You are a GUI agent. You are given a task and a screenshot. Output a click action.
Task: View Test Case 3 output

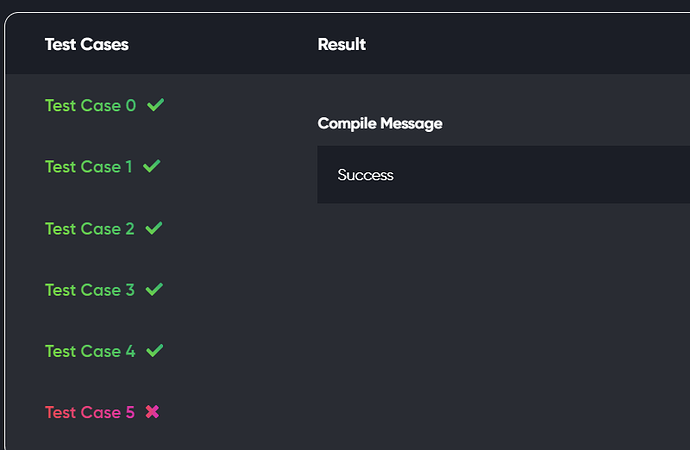point(90,290)
